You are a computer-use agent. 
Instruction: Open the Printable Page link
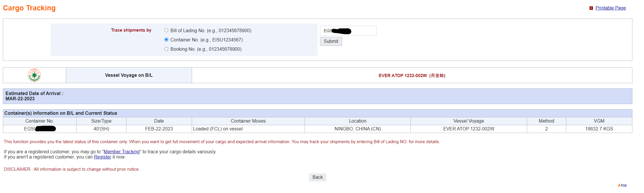610,8
